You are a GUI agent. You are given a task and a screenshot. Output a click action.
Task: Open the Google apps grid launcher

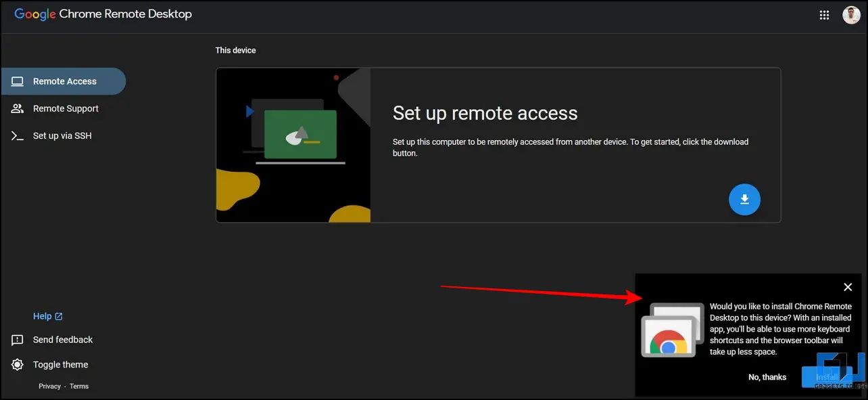click(x=824, y=15)
